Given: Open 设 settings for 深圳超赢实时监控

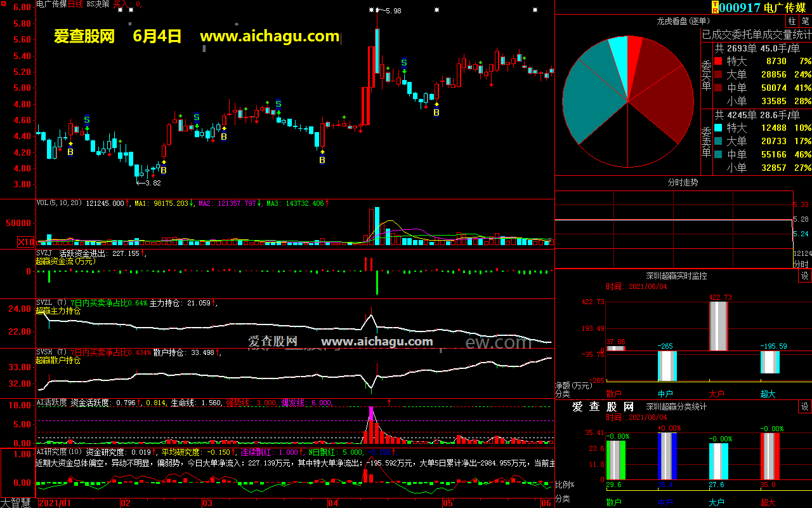Looking at the screenshot, I should (805, 276).
